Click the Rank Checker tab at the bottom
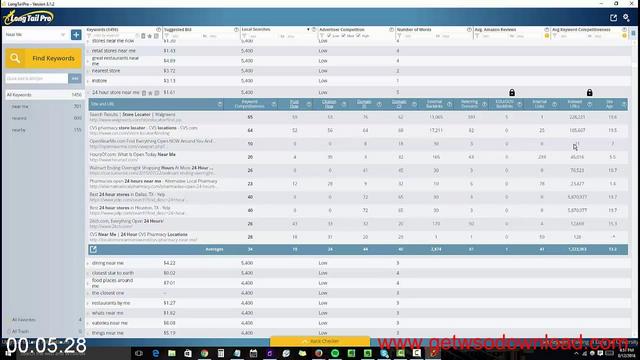640x360 pixels. pos(320,341)
